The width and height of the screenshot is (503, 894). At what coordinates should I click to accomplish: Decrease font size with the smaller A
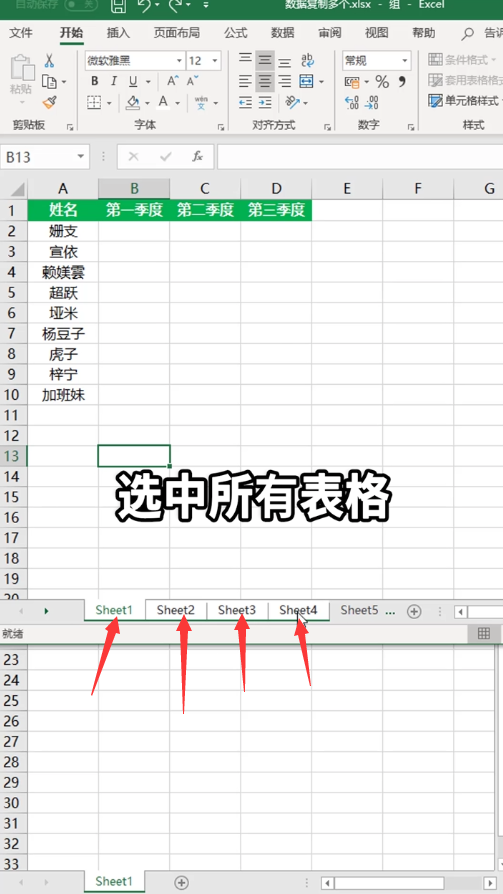click(191, 81)
